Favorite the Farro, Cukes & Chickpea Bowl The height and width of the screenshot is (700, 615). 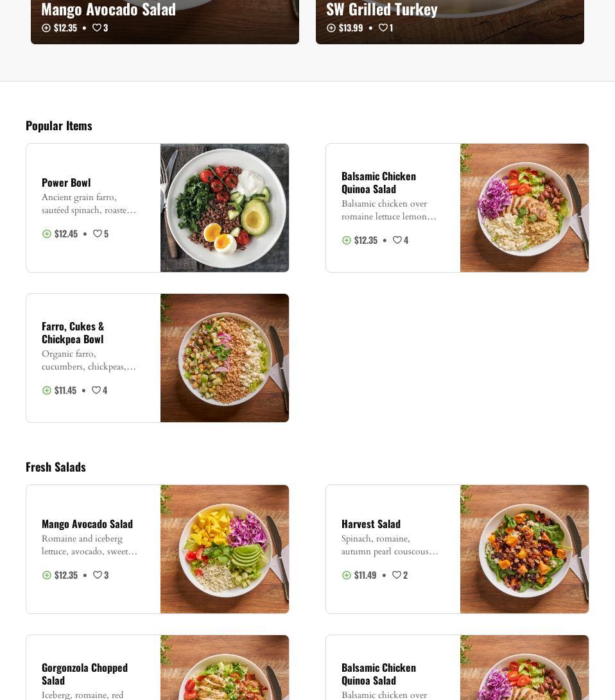96,391
